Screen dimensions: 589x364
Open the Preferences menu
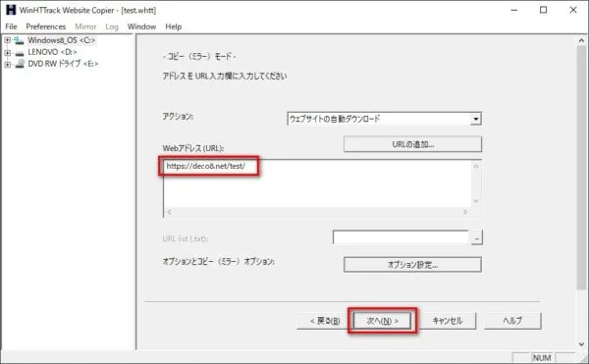[x=46, y=26]
